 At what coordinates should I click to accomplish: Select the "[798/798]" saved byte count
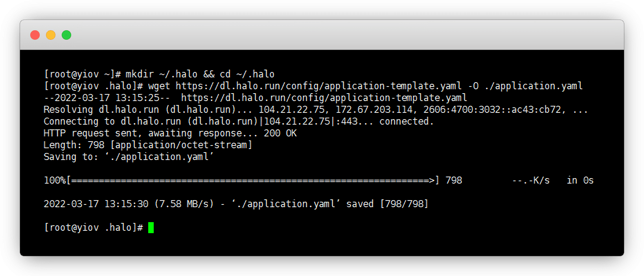[404, 204]
